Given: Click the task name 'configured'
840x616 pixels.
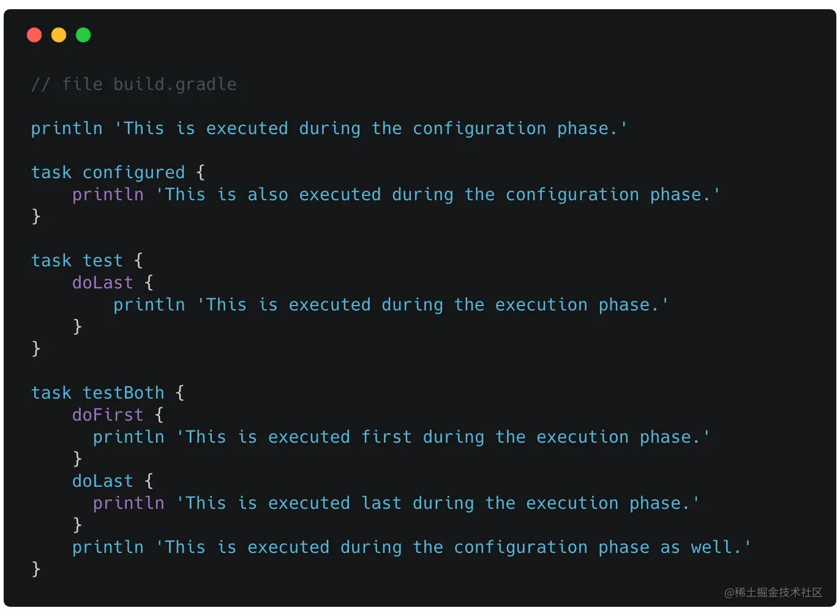Looking at the screenshot, I should click(x=133, y=173).
